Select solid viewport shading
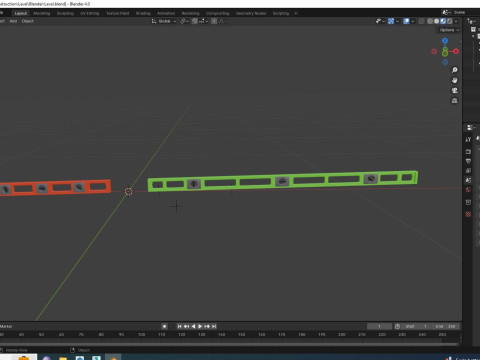 coord(436,21)
